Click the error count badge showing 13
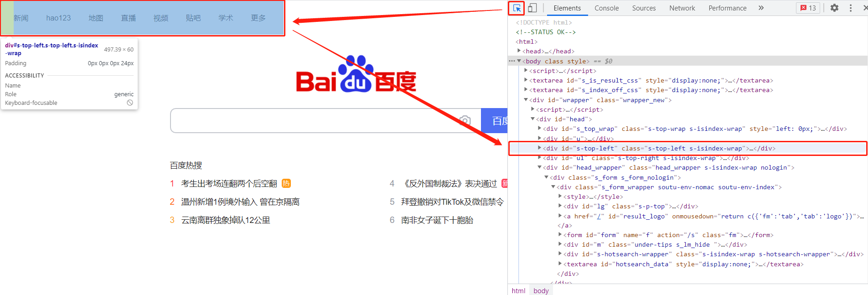The width and height of the screenshot is (868, 295). click(808, 8)
